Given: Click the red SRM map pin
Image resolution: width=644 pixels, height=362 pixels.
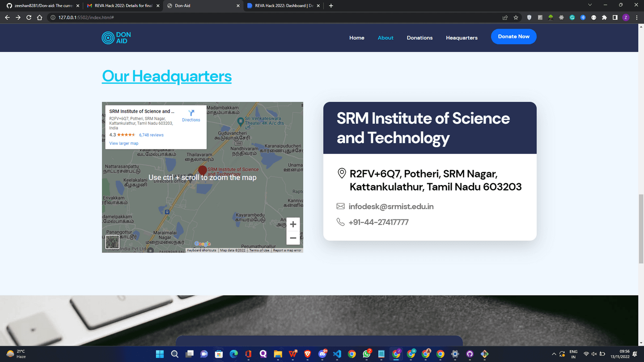Looking at the screenshot, I should coord(202,170).
